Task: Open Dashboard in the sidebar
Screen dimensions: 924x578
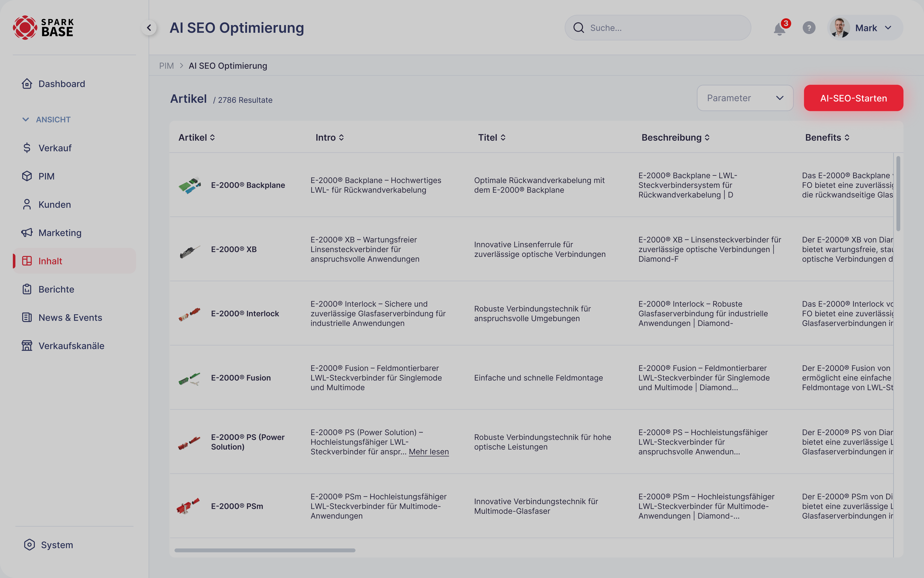Action: [x=74, y=84]
